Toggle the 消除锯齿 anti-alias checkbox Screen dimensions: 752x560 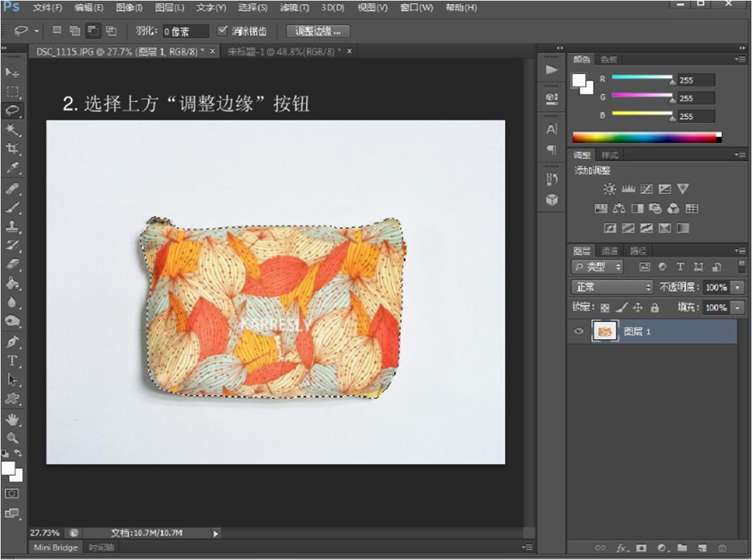[x=222, y=30]
